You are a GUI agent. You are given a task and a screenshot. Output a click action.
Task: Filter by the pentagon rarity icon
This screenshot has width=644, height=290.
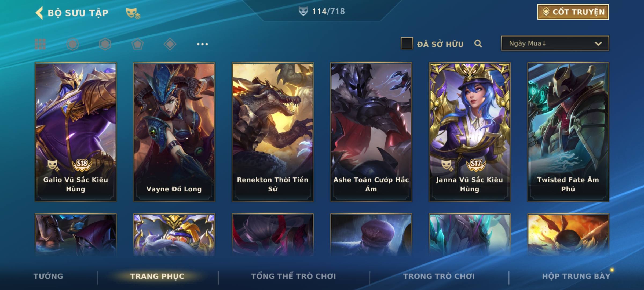137,44
